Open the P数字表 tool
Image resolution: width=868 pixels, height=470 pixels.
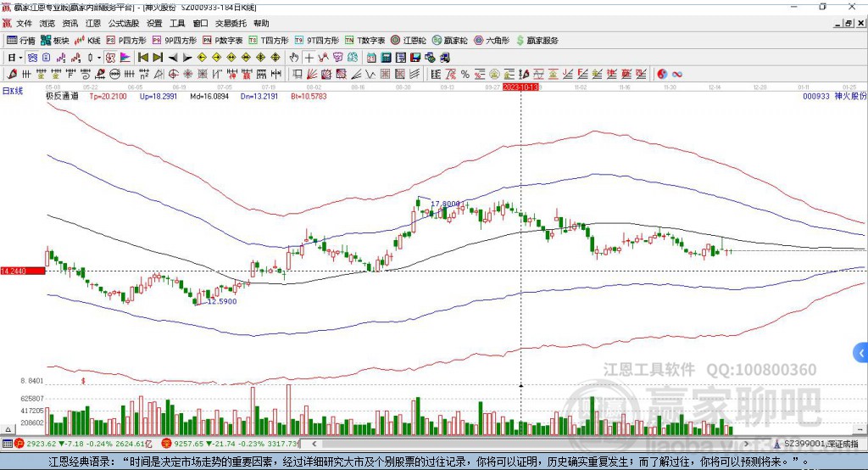click(x=223, y=41)
